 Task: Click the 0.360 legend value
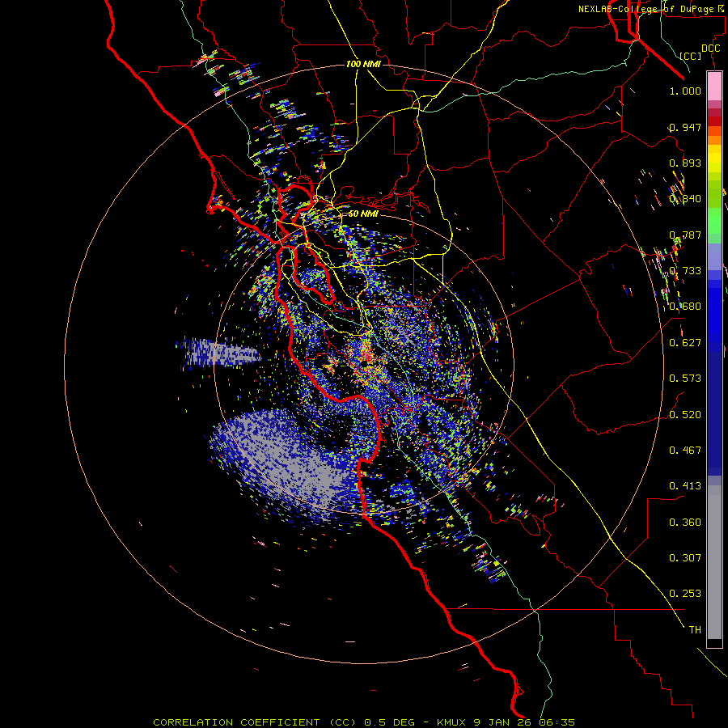pos(685,522)
